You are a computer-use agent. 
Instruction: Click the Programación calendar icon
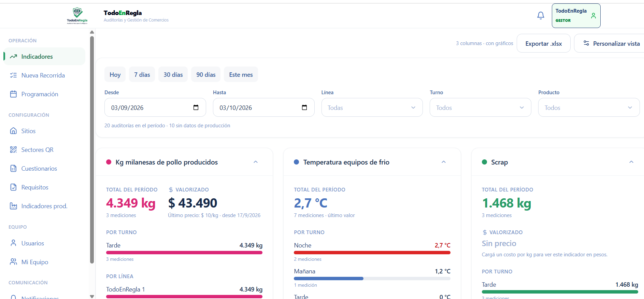(x=13, y=94)
